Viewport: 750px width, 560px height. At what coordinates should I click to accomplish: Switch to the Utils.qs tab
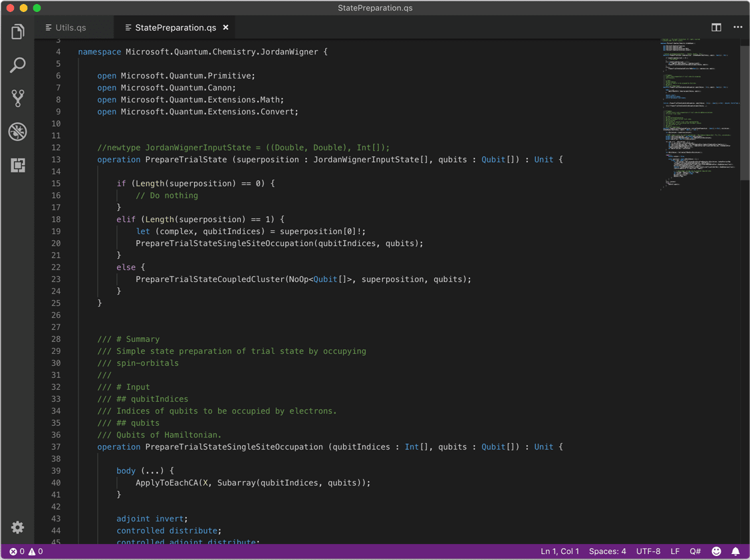pyautogui.click(x=70, y=28)
